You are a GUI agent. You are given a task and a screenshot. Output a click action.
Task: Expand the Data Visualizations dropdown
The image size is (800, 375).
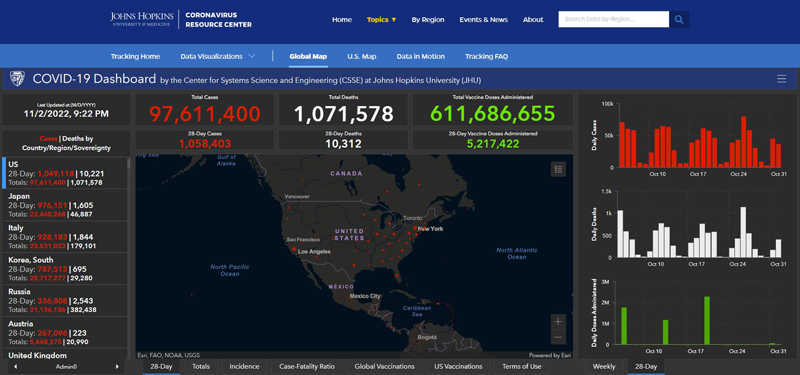click(x=218, y=56)
